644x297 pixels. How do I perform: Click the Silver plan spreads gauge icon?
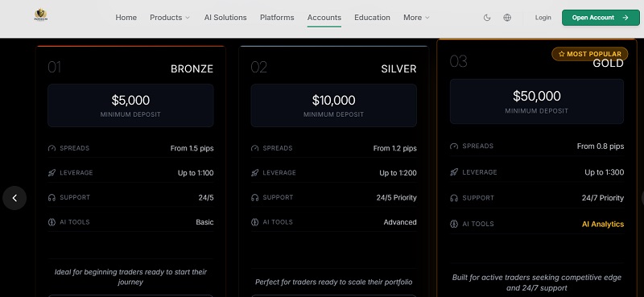[254, 148]
